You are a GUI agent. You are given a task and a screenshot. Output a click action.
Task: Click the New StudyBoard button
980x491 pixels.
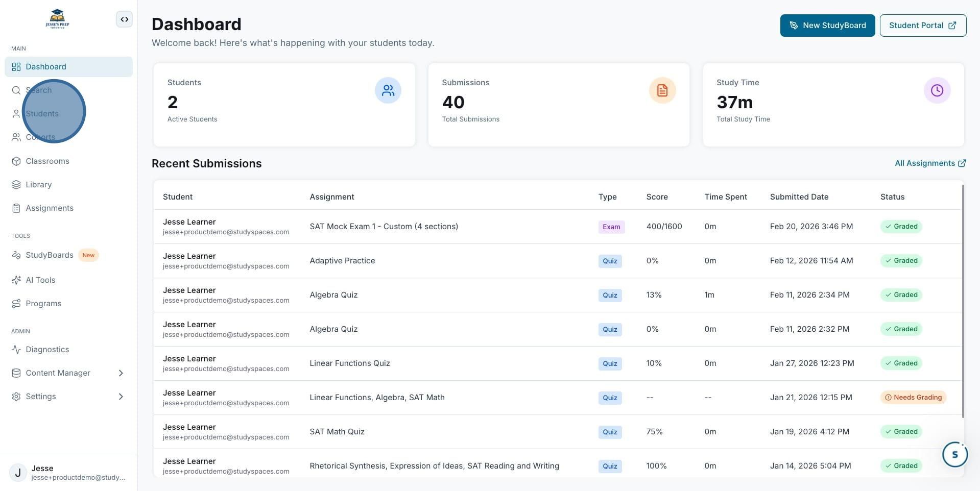[827, 26]
